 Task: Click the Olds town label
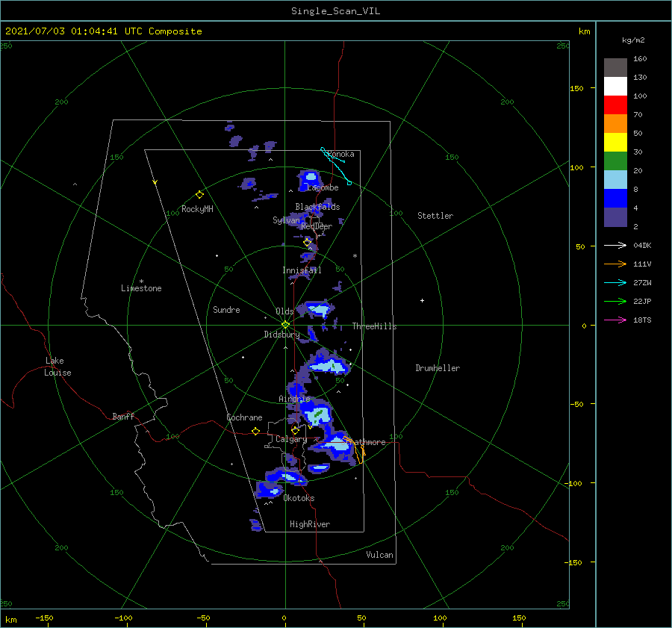(284, 311)
